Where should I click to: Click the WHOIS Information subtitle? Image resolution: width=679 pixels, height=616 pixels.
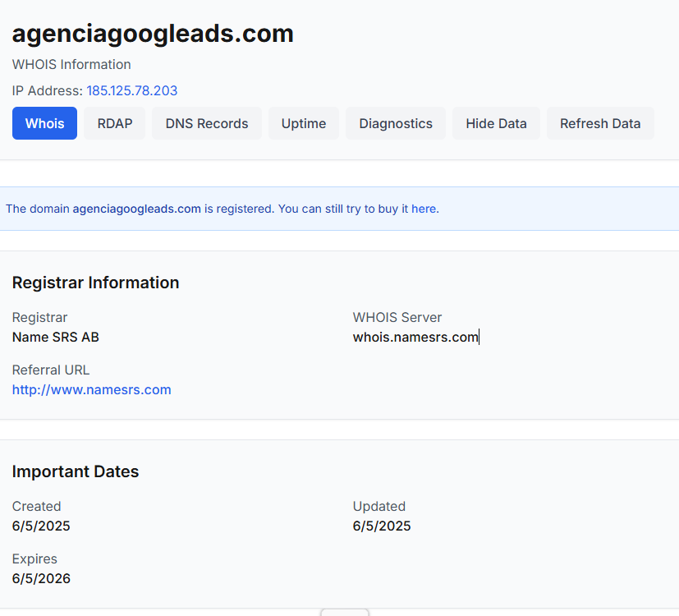coord(71,64)
